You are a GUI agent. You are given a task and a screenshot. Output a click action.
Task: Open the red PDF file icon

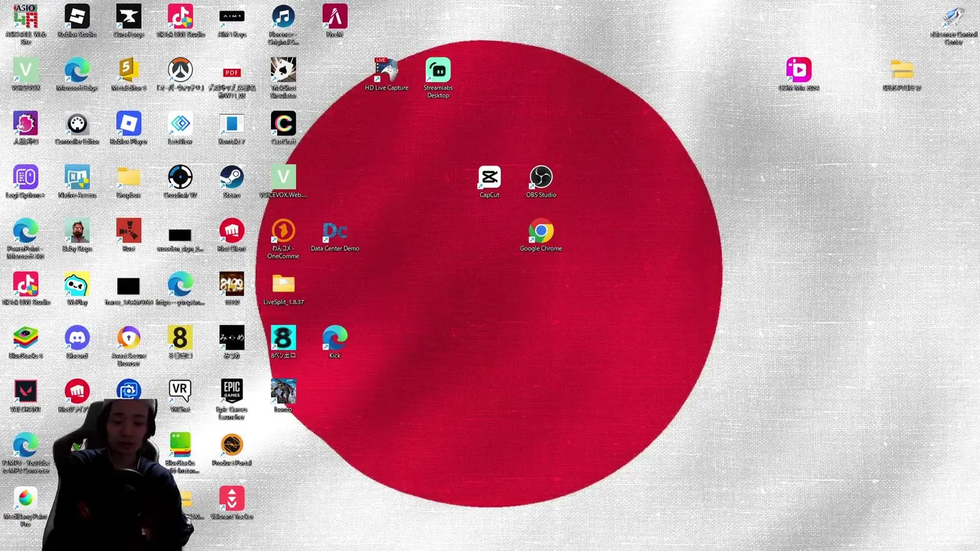point(232,70)
